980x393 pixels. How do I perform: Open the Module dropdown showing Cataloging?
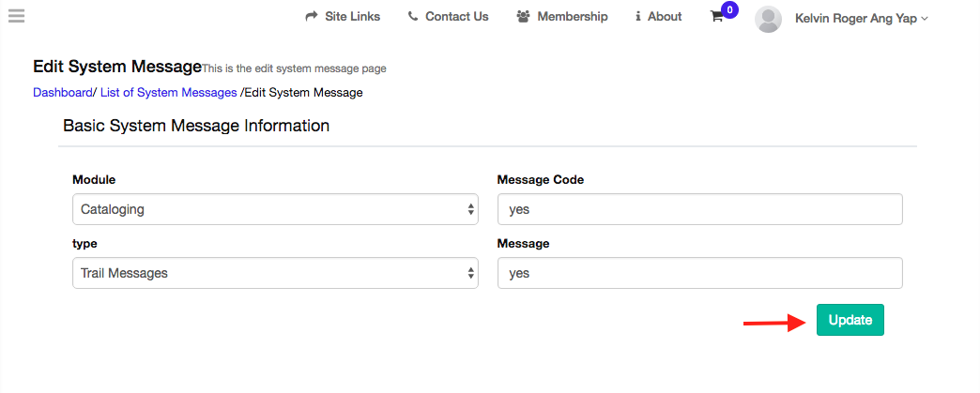point(275,209)
